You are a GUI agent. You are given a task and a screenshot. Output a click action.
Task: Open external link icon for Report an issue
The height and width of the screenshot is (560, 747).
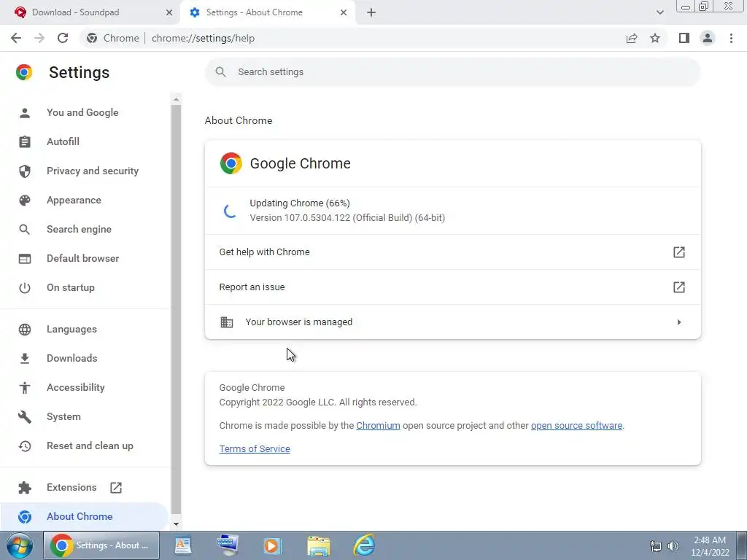(x=679, y=287)
